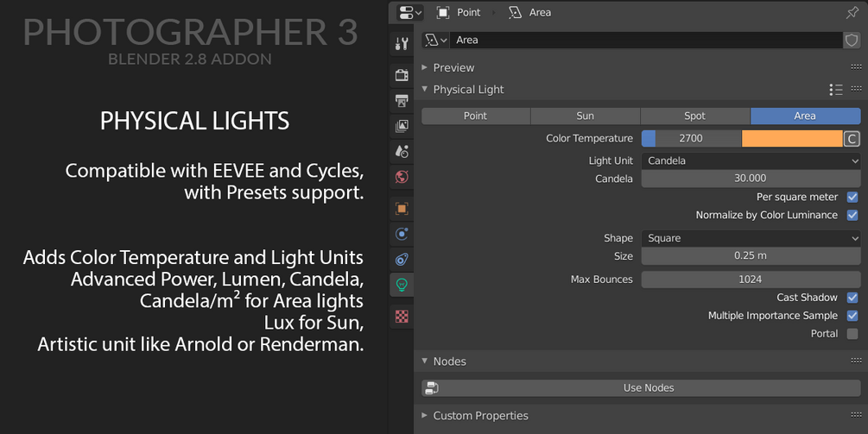Open the Light data bulb icon
This screenshot has height=434, width=868.
(402, 285)
